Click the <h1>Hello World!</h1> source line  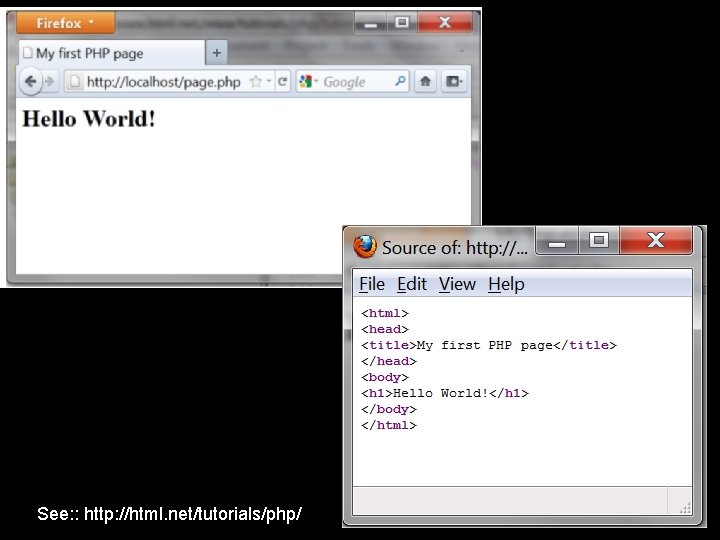click(x=445, y=394)
